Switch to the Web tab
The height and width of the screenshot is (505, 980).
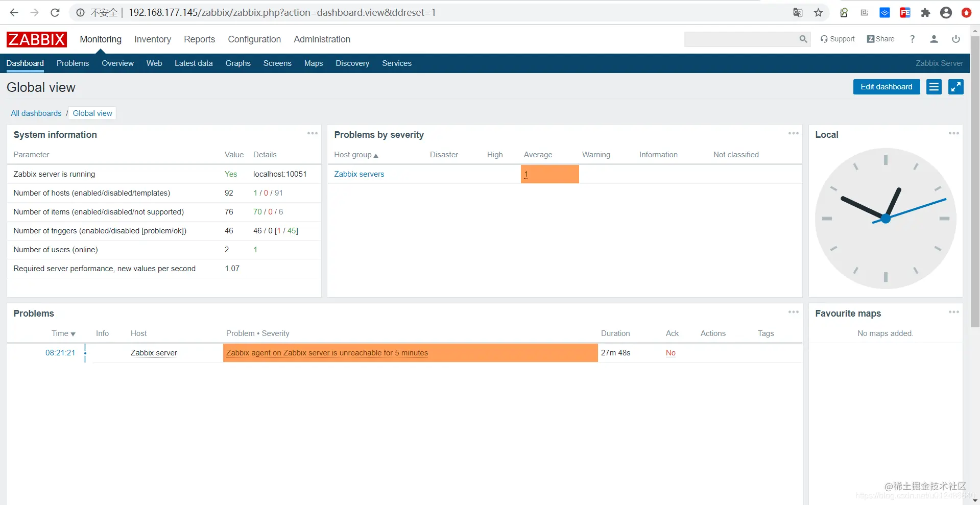click(x=154, y=63)
